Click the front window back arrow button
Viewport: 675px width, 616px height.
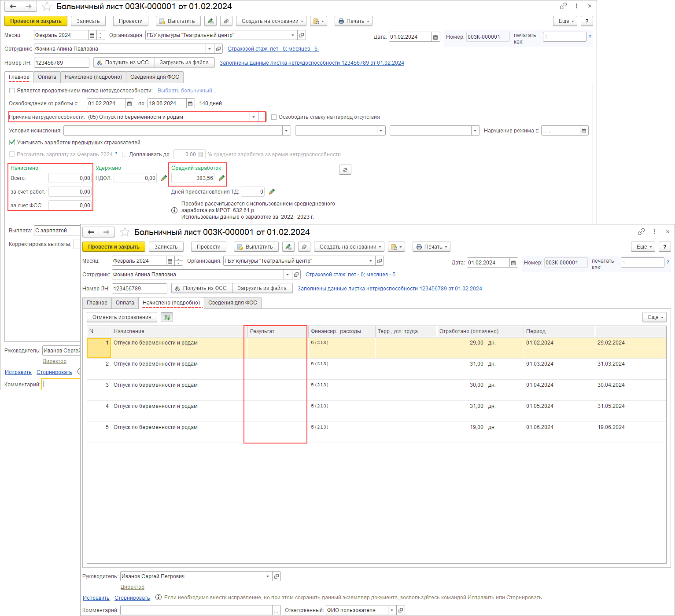click(x=91, y=232)
